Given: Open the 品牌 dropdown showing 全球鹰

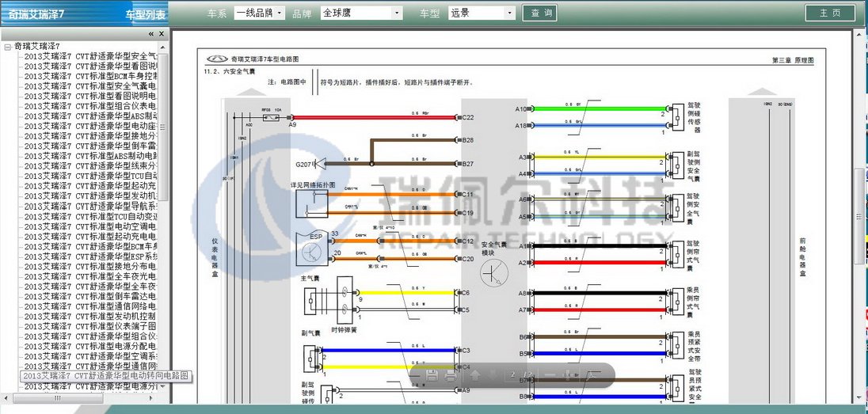Looking at the screenshot, I should pyautogui.click(x=361, y=13).
